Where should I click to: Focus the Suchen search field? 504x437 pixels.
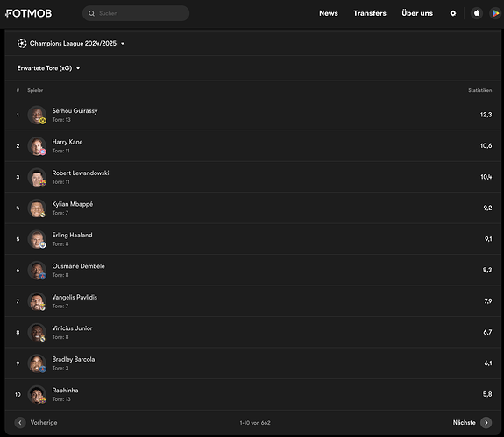(136, 13)
